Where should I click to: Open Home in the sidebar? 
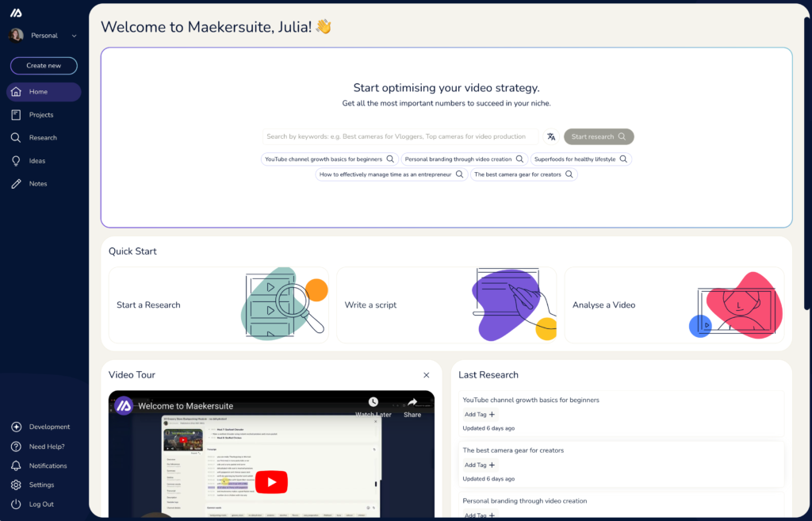pyautogui.click(x=44, y=92)
